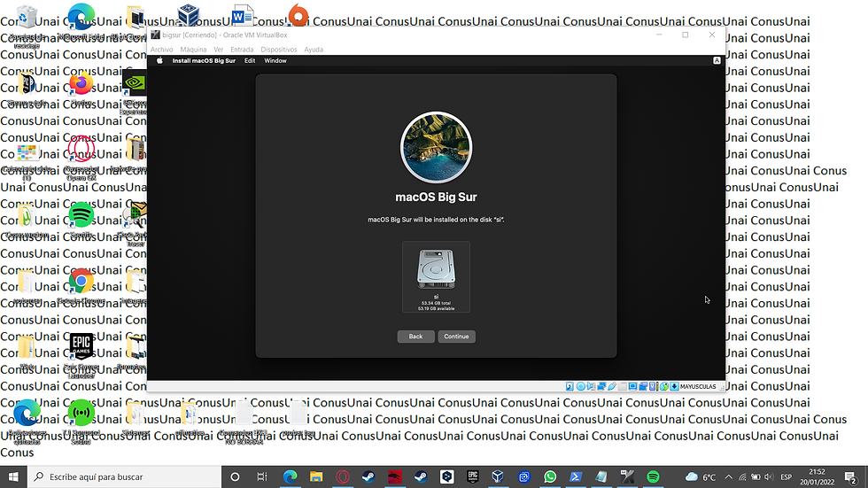
Task: Open the Máquina menu
Action: tap(193, 50)
